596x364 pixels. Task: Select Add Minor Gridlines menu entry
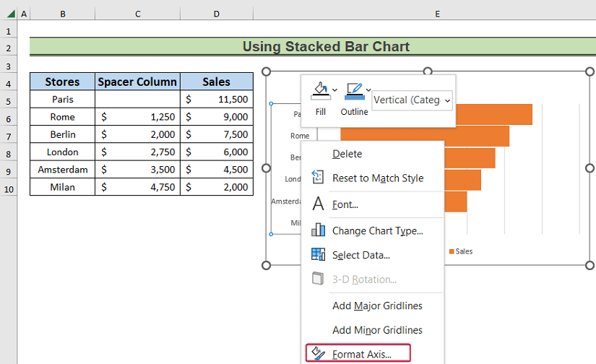click(377, 330)
